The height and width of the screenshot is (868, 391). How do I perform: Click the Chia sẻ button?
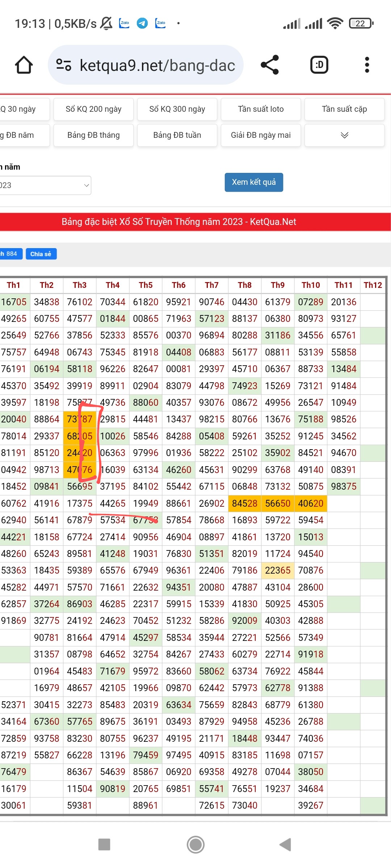pyautogui.click(x=41, y=254)
